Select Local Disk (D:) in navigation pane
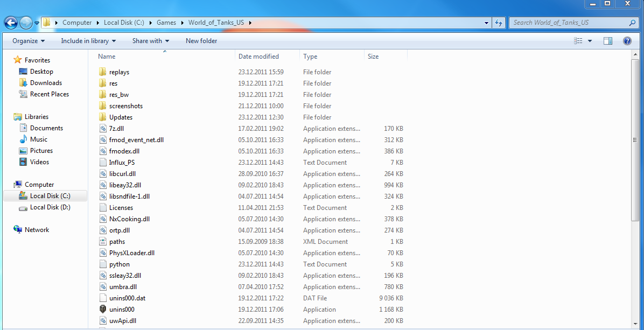 click(50, 207)
